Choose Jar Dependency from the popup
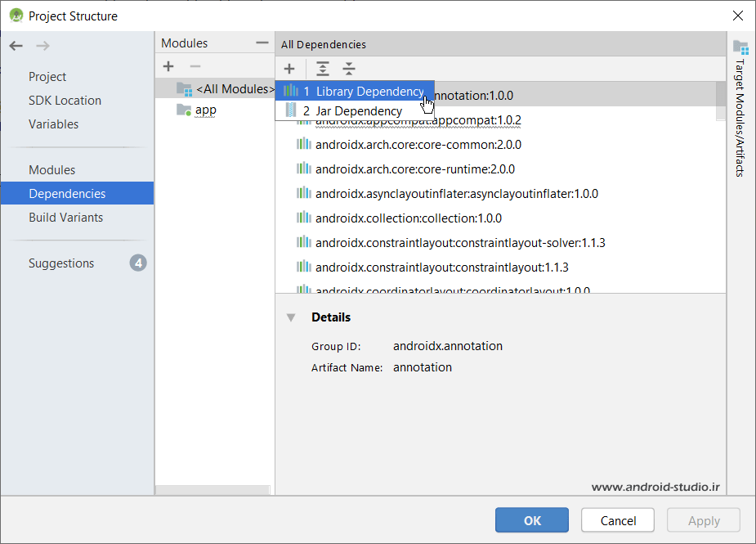Screen dimensions: 756x544 click(x=355, y=111)
